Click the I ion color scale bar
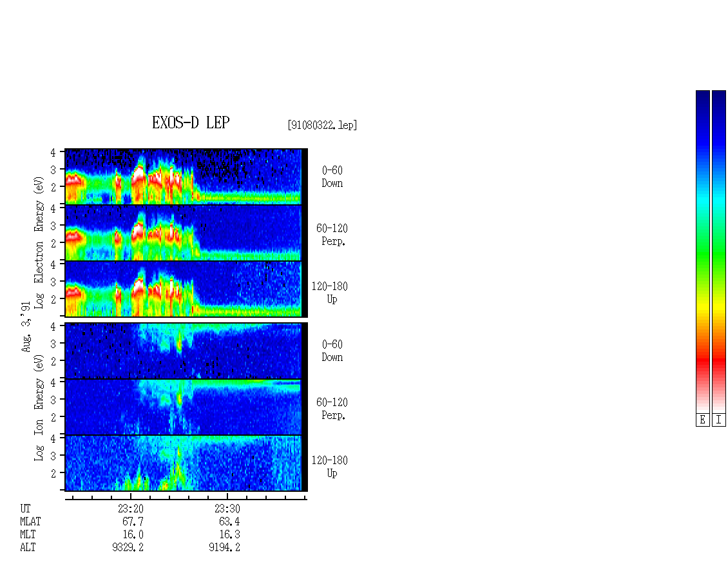Screen dimensions: 728x564 click(x=719, y=251)
